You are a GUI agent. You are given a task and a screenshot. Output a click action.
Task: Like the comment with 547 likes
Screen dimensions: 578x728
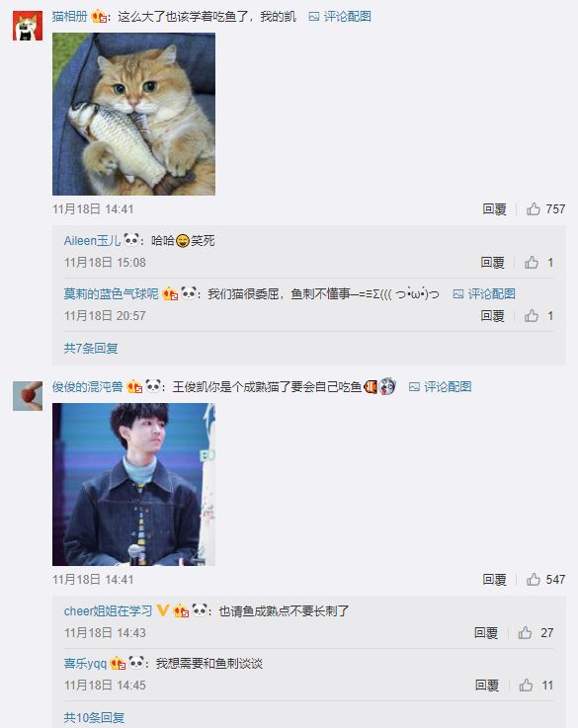pos(534,579)
